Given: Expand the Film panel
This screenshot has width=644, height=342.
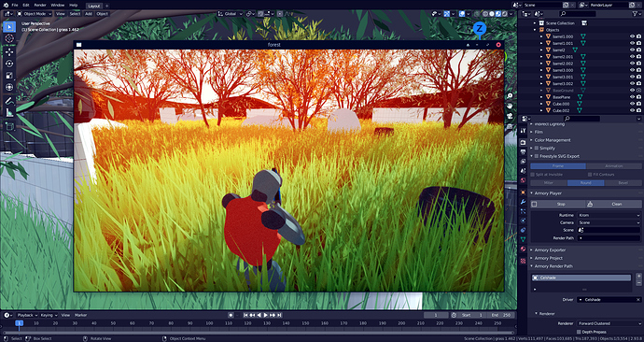Looking at the screenshot, I should tap(539, 132).
